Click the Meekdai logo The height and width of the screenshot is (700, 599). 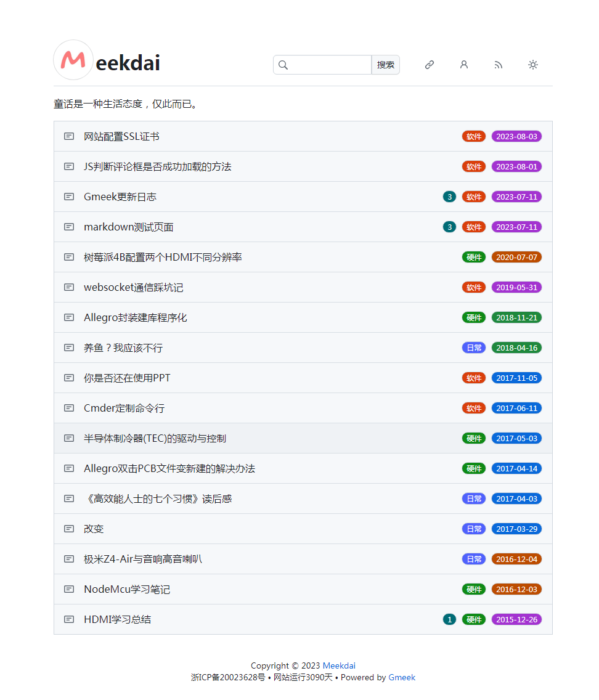click(73, 60)
